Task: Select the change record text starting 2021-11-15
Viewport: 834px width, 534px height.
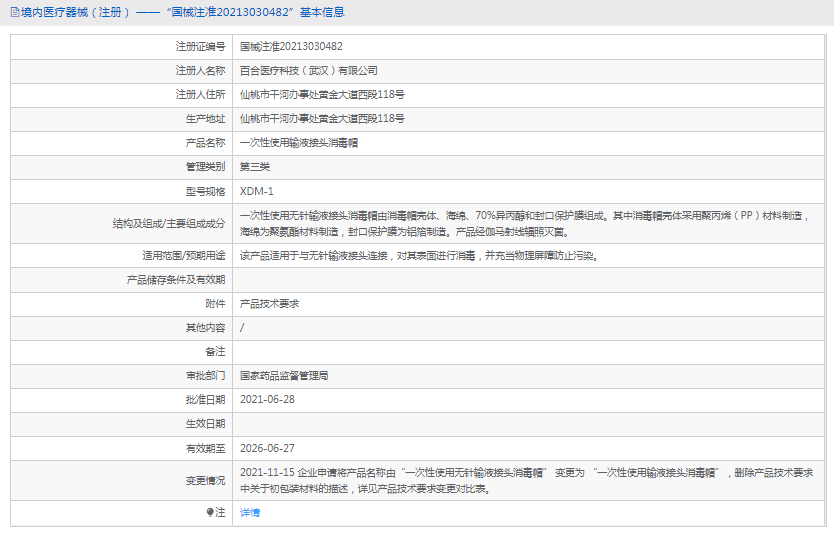Action: (x=526, y=481)
